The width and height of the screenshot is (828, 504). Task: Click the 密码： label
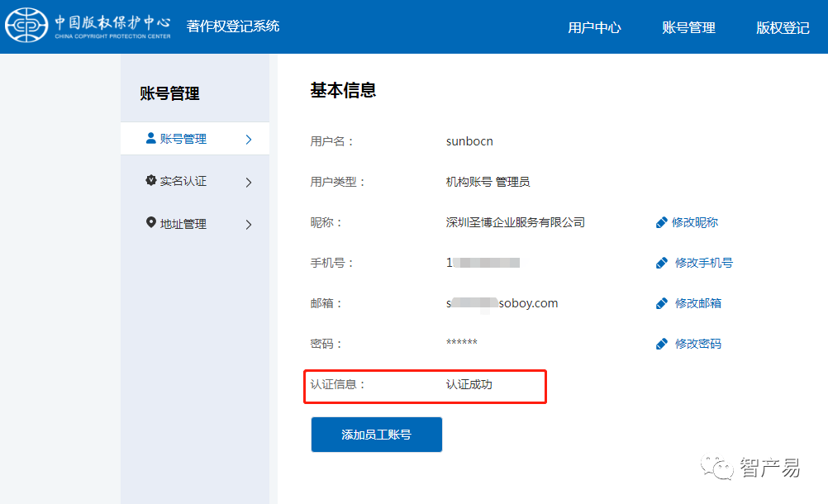(x=326, y=344)
